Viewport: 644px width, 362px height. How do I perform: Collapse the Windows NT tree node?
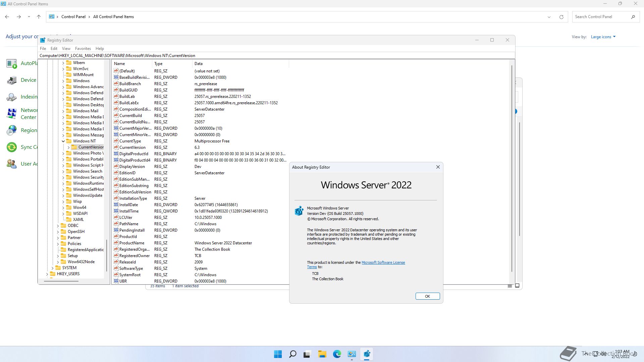pos(63,141)
